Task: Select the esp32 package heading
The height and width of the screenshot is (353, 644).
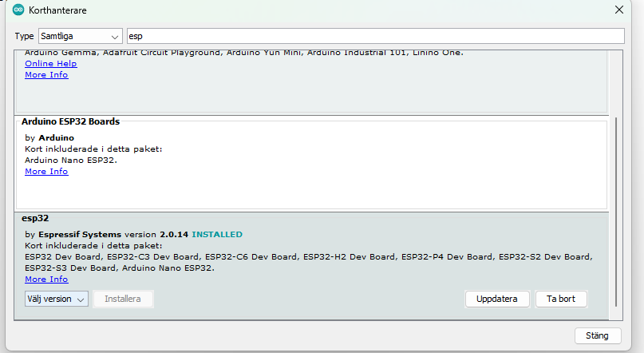Action: (35, 218)
